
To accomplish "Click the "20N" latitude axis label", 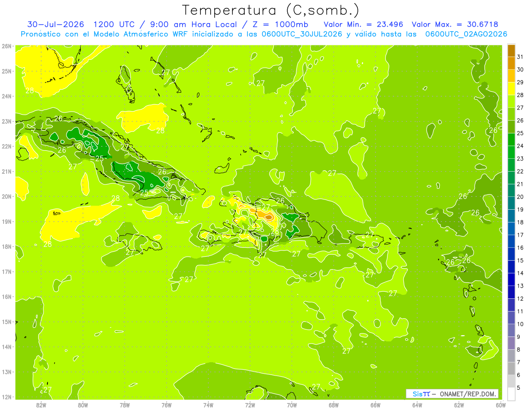I will [x=7, y=196].
